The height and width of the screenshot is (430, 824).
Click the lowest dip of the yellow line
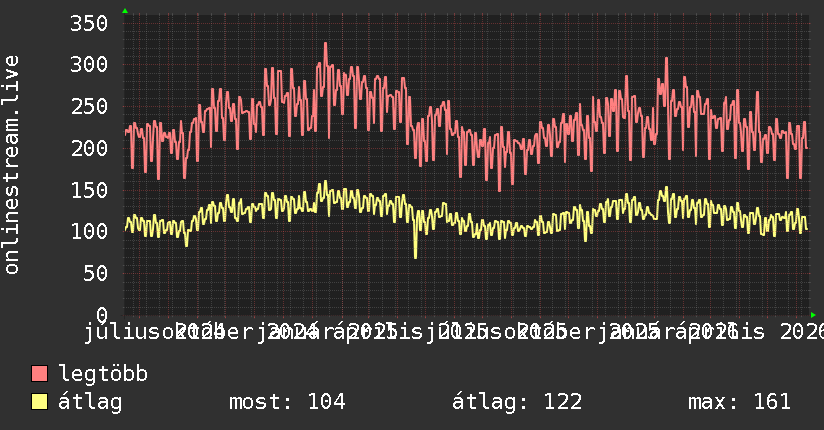[415, 257]
